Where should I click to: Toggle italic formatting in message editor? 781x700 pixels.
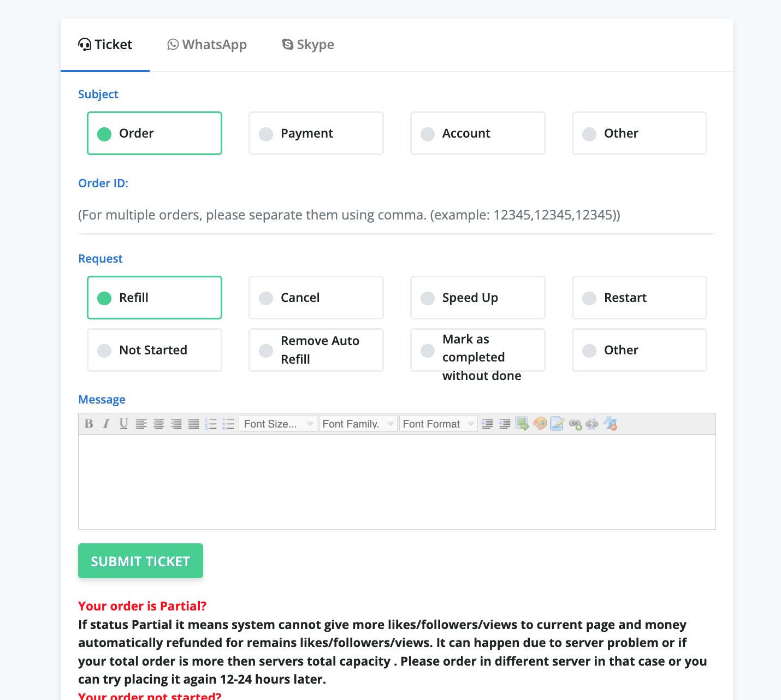[x=106, y=424]
